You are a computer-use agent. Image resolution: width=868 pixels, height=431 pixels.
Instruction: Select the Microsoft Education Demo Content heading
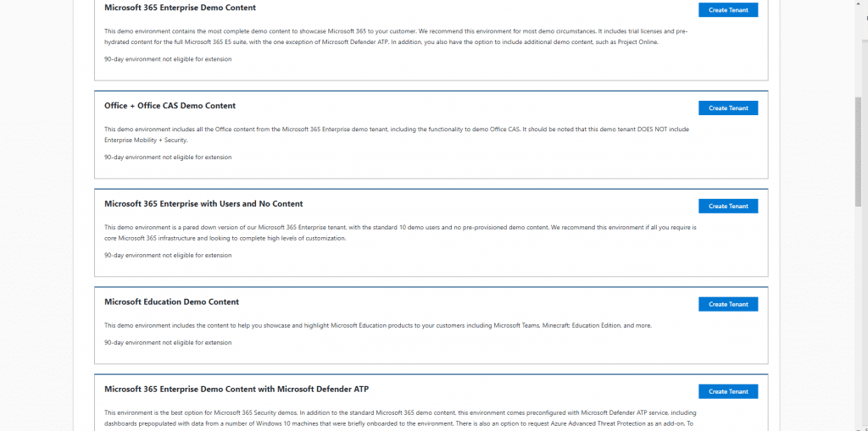click(x=171, y=301)
